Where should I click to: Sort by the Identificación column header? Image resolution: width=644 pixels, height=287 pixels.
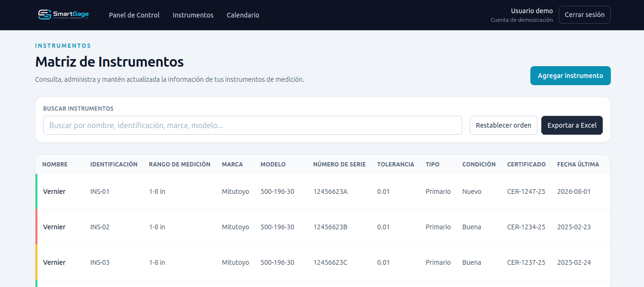114,165
